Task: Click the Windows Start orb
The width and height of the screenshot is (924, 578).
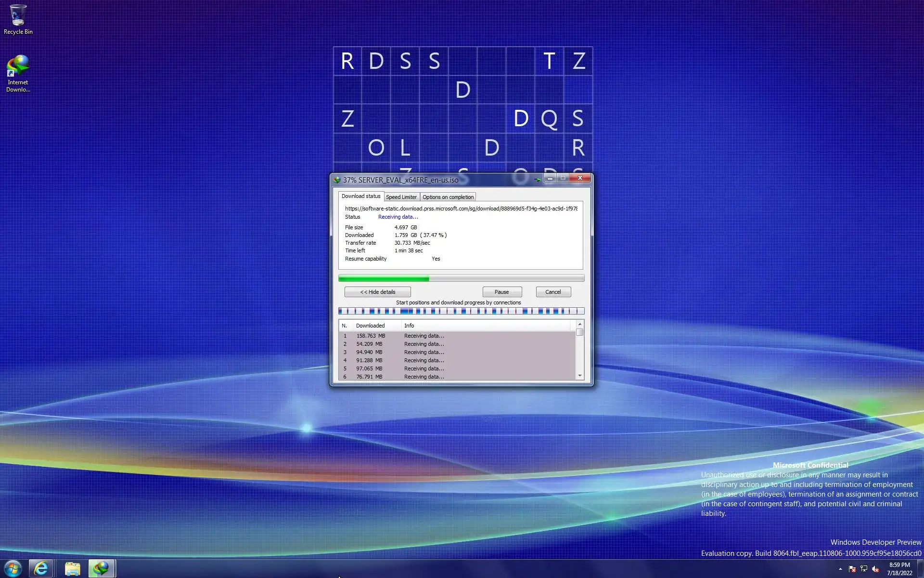Action: pyautogui.click(x=13, y=569)
